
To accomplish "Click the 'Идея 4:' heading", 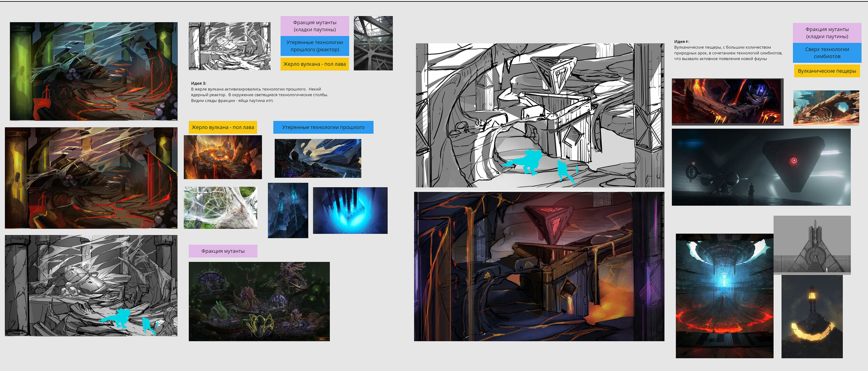I will (682, 42).
